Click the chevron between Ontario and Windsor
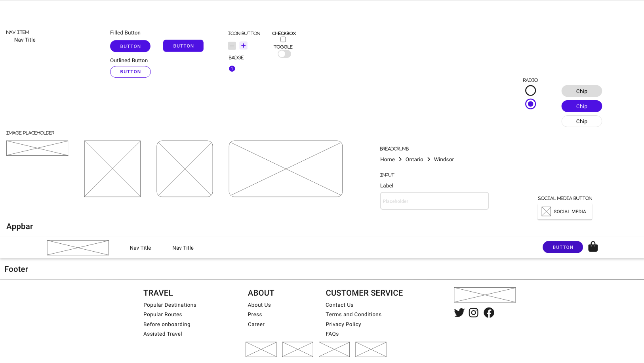The image size is (644, 363). (x=429, y=159)
